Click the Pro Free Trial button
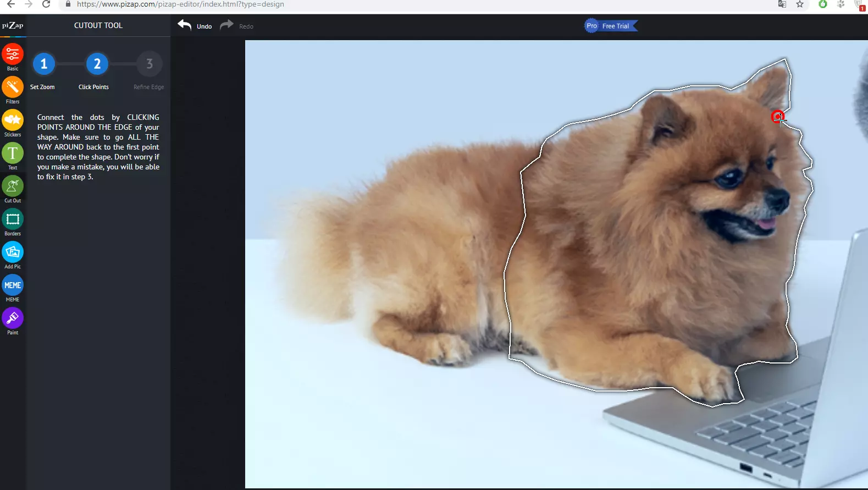868x490 pixels. (x=611, y=26)
